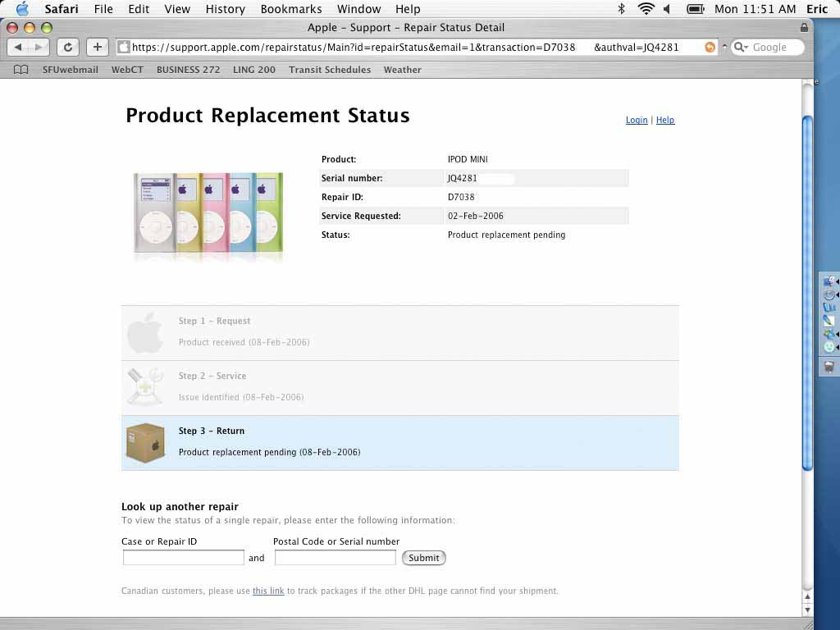
Task: Open the View menu
Action: (x=177, y=9)
